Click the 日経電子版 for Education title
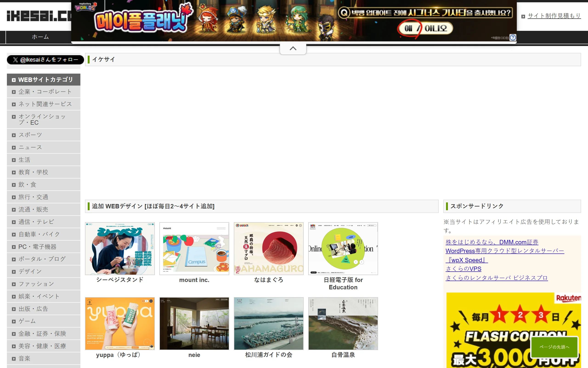This screenshot has height=368, width=588. point(343,284)
